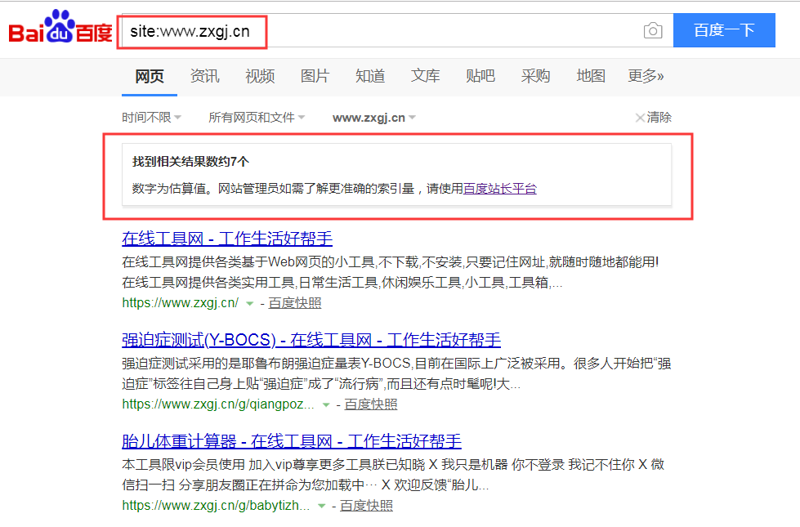Viewport: 800px width, 527px height.
Task: Expand arrow beside https://www.zxgj.cn/ URL
Action: 249,304
